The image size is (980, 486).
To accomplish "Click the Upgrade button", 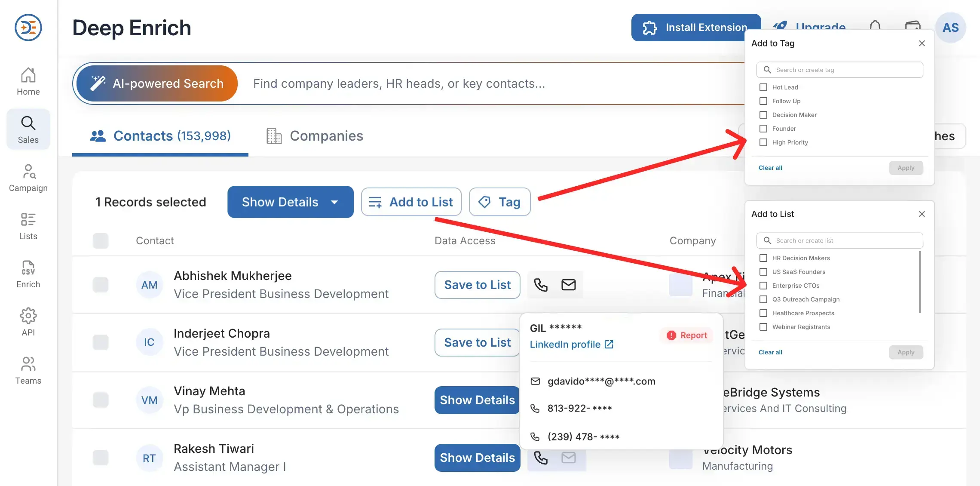I will (809, 26).
